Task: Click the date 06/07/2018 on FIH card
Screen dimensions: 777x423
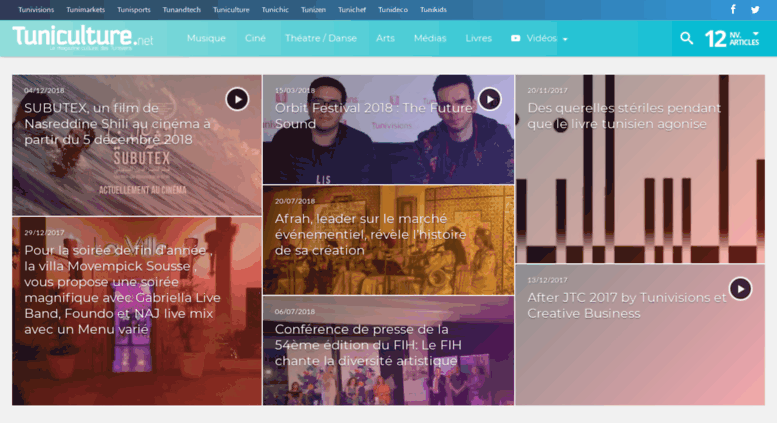Action: [295, 312]
